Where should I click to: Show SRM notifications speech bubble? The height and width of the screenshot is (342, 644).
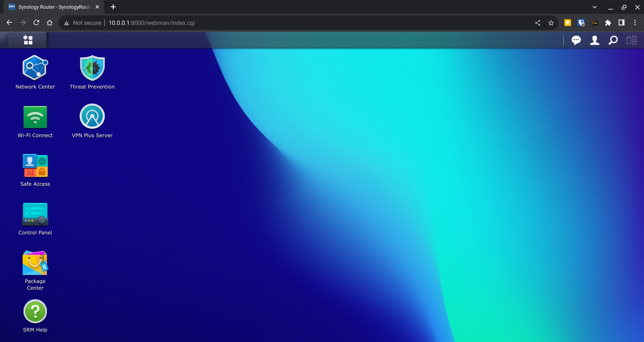(576, 40)
